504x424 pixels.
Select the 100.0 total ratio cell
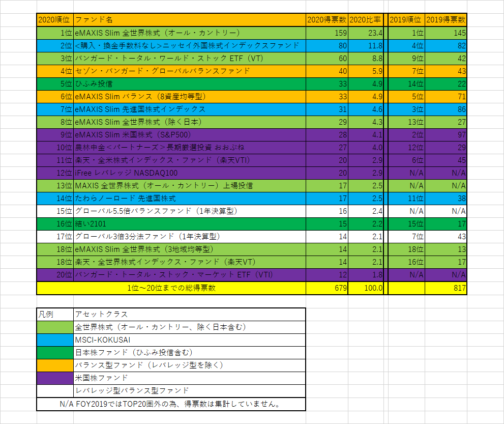tap(366, 288)
